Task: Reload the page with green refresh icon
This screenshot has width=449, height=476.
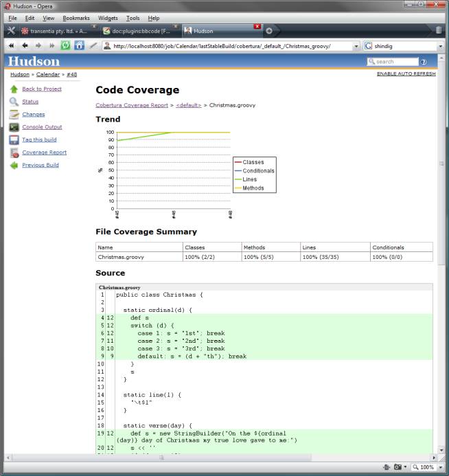Action: click(65, 45)
